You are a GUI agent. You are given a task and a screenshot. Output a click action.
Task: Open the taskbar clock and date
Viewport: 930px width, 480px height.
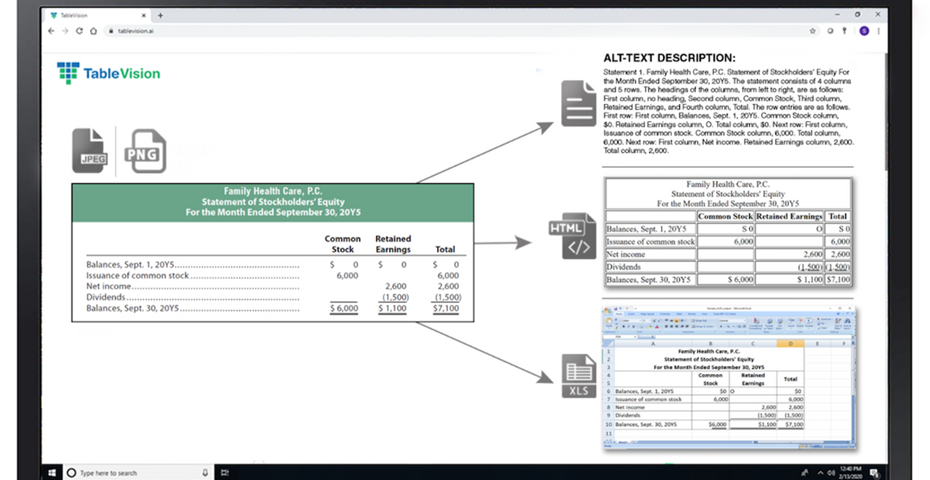point(850,473)
